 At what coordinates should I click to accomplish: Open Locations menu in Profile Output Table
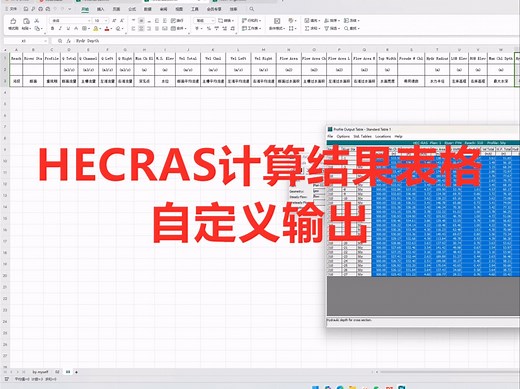click(x=383, y=136)
